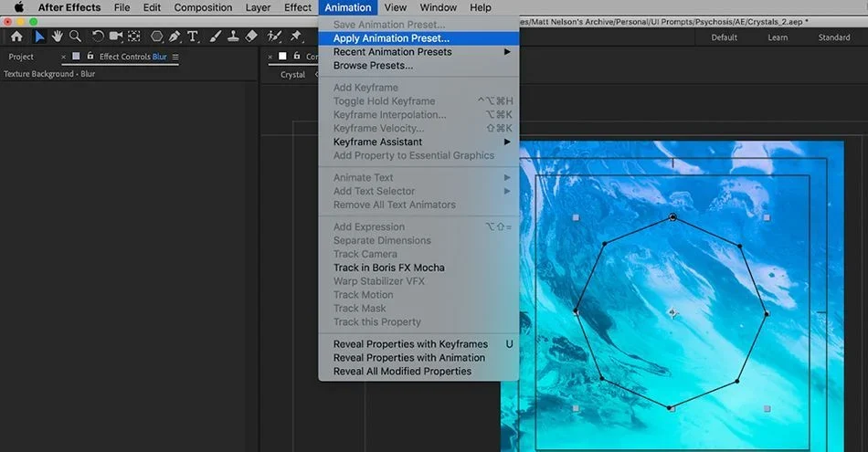
Task: Click the Separate Dimensions entry
Action: (x=418, y=241)
